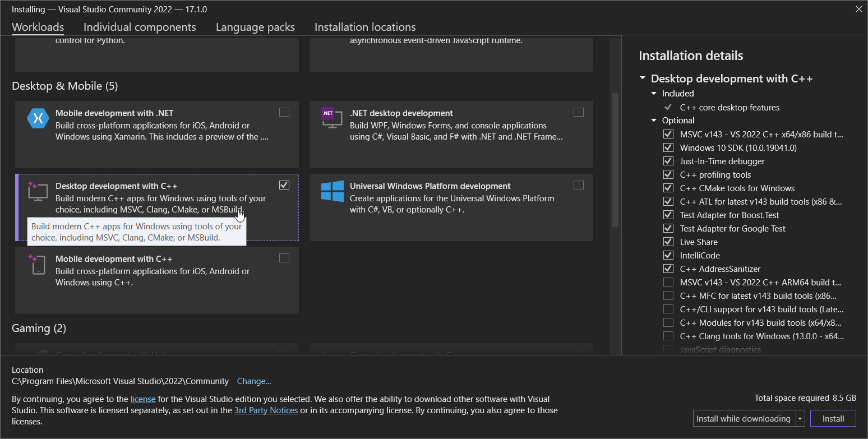This screenshot has width=868, height=439.
Task: Click the .NET desktop development icon
Action: 331,118
